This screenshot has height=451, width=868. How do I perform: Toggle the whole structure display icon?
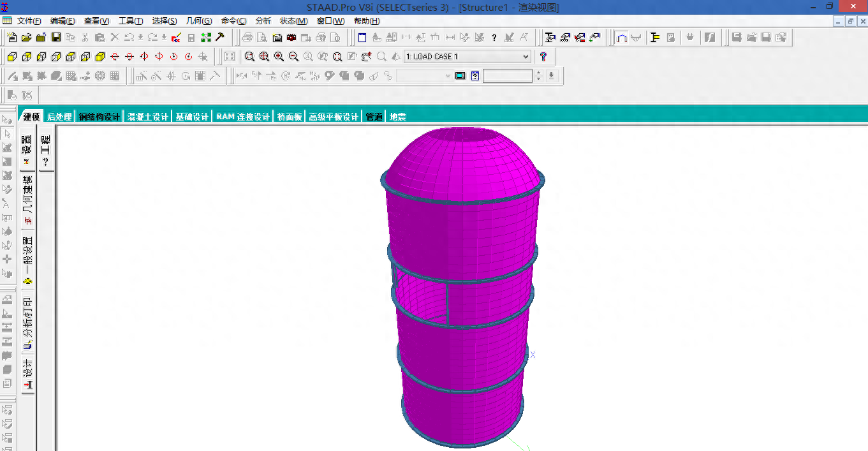230,57
